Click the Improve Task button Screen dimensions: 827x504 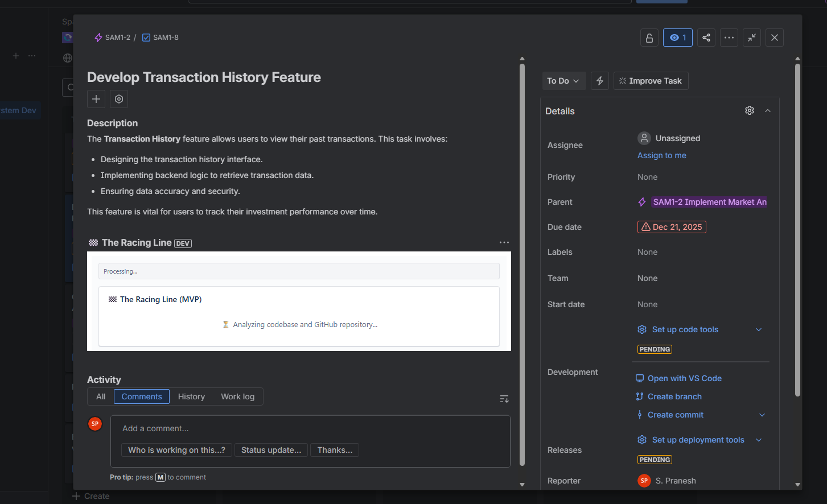[651, 81]
